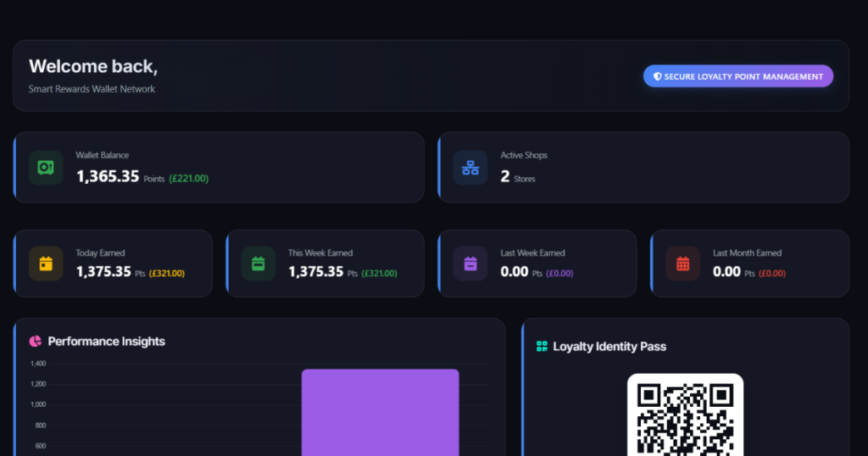868x456 pixels.
Task: Click the "1,000" chart axis label
Action: [38, 404]
